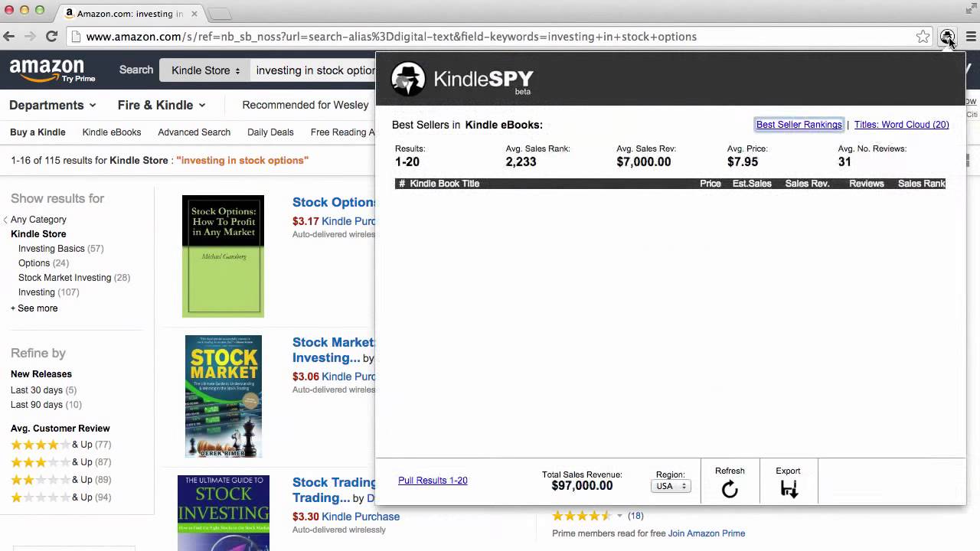Click Pull Results 1-20 link

(433, 481)
